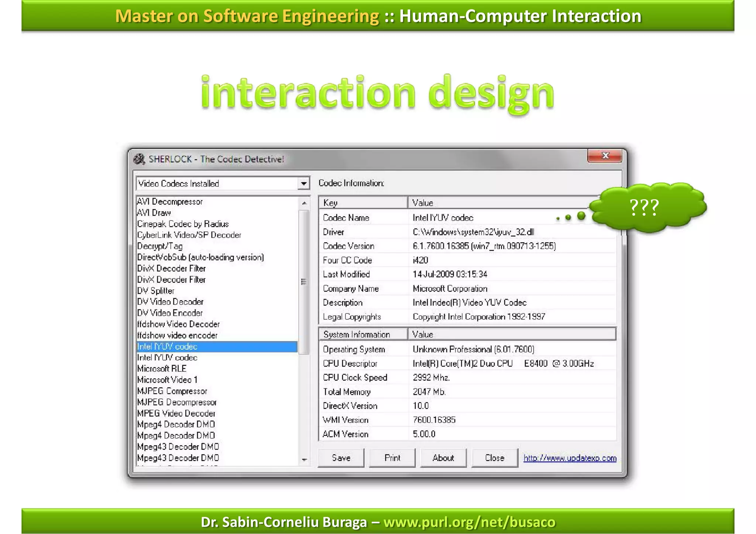Select the Legal Copyrights row
756x534 pixels.
click(x=468, y=317)
